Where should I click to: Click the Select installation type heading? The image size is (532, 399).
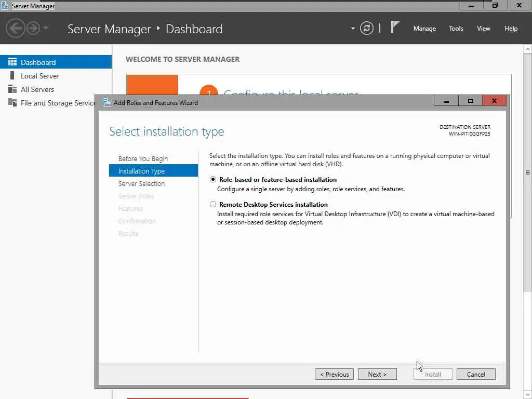click(x=167, y=131)
